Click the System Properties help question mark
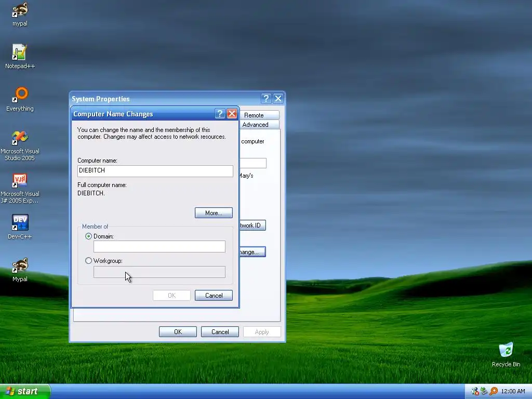Screen dimensions: 532x399 (266, 99)
